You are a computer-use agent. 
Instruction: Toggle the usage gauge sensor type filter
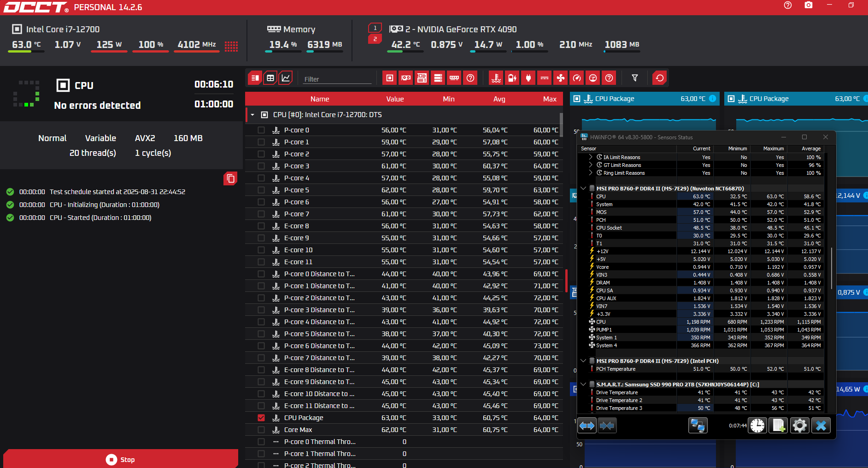coord(593,78)
